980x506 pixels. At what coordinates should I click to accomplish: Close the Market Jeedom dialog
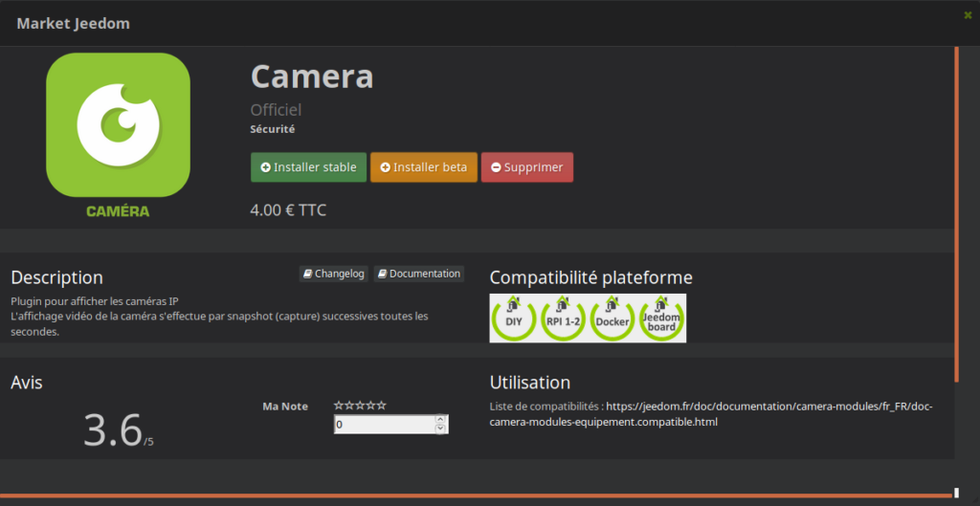click(x=969, y=15)
